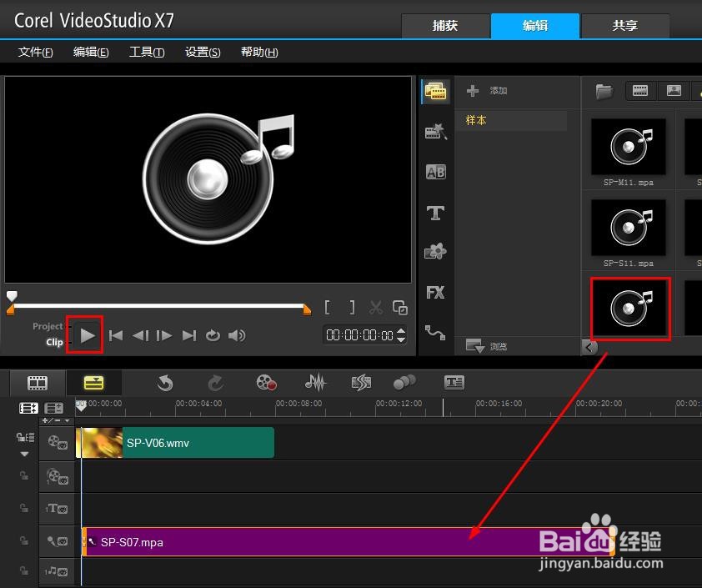The image size is (702, 588).
Task: Switch to Timeline view
Action: click(93, 383)
